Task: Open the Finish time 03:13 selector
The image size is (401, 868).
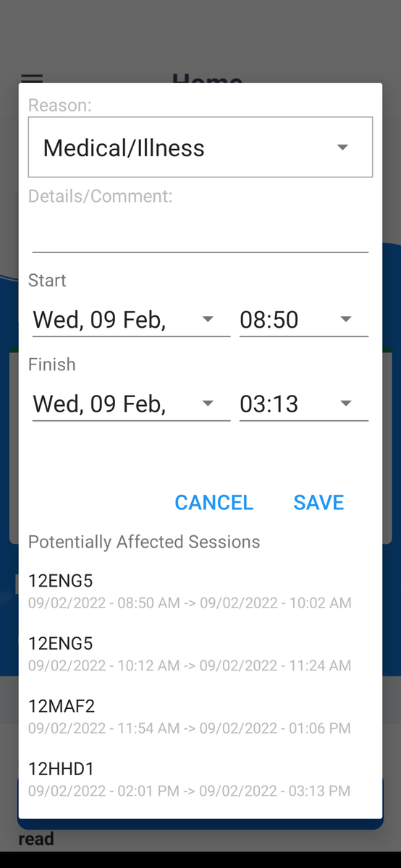Action: (x=304, y=404)
